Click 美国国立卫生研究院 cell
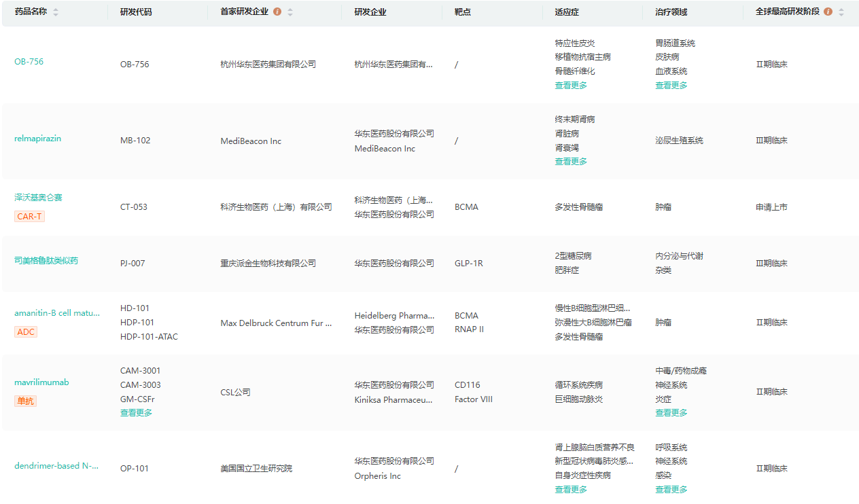The image size is (859, 504). (256, 469)
